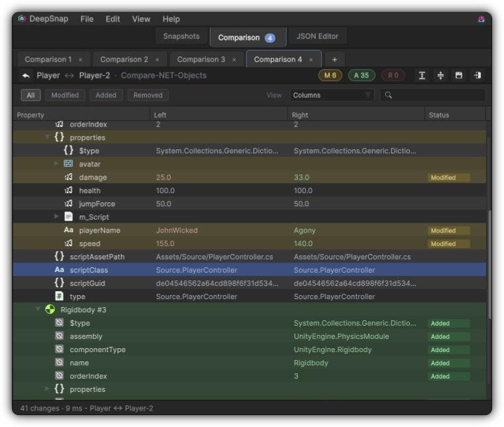Click the missing-value icon beside componentType
Image resolution: width=504 pixels, height=427 pixels.
[x=59, y=349]
